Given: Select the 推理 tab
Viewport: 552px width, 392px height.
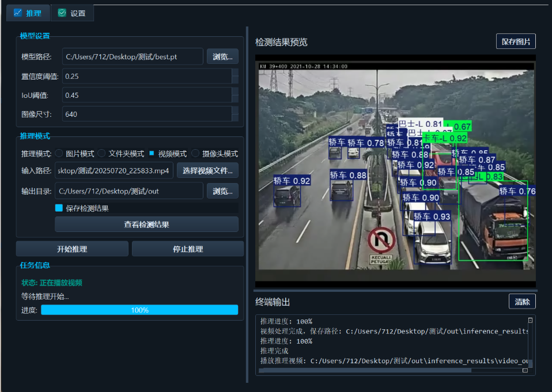Looking at the screenshot, I should pos(28,12).
